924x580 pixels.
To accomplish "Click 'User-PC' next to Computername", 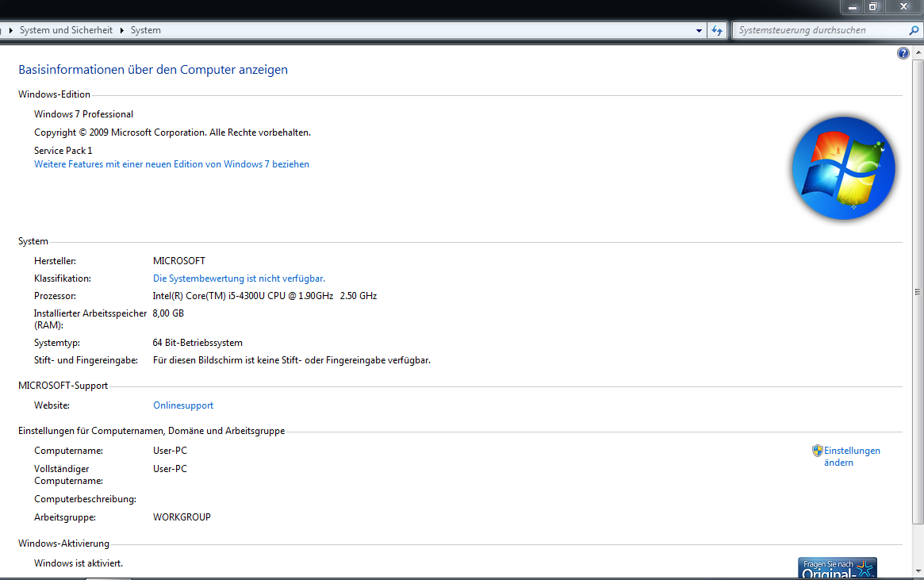I will pyautogui.click(x=171, y=451).
